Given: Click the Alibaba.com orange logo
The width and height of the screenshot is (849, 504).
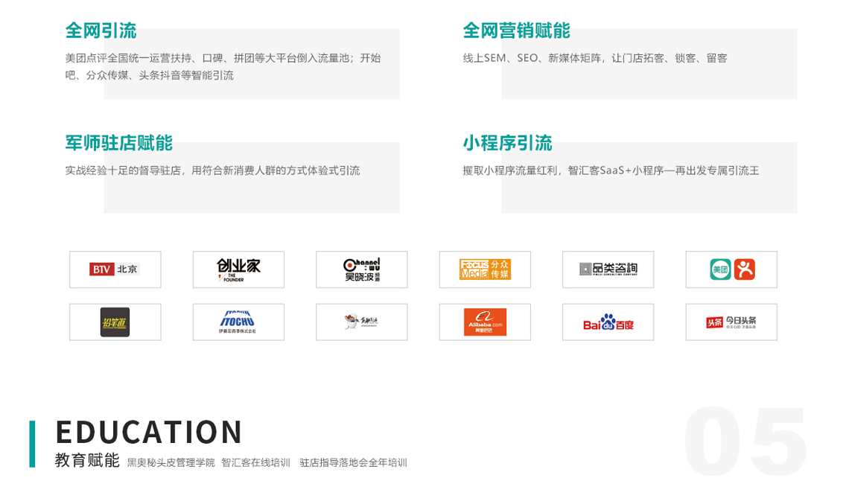Looking at the screenshot, I should tap(485, 322).
